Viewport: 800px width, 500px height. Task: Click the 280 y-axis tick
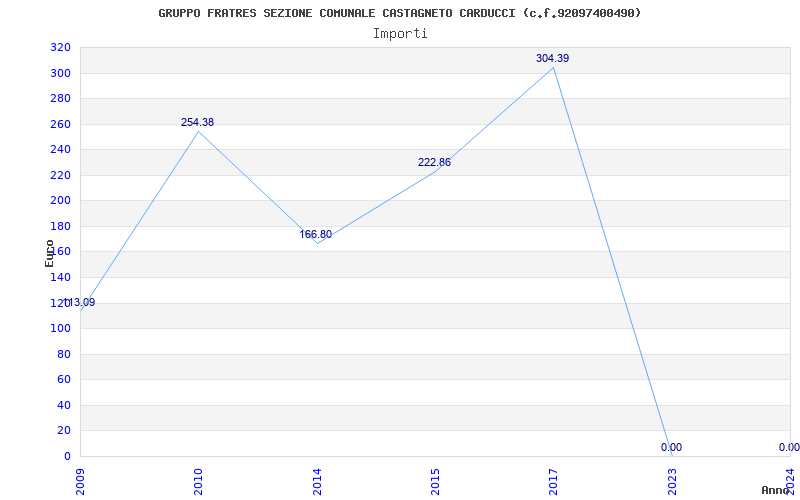coord(60,99)
